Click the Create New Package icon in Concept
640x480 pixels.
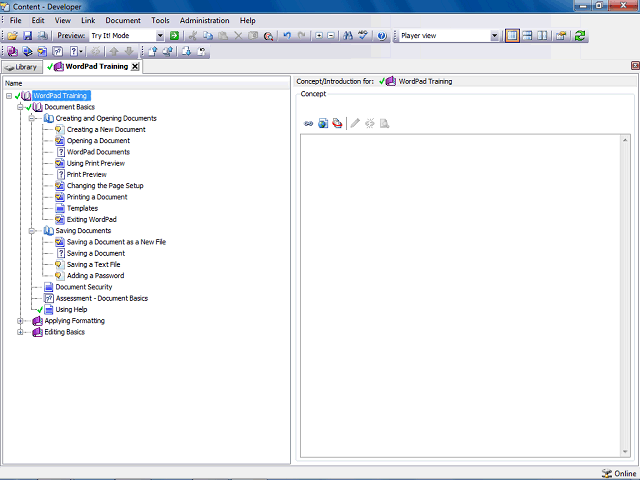337,123
